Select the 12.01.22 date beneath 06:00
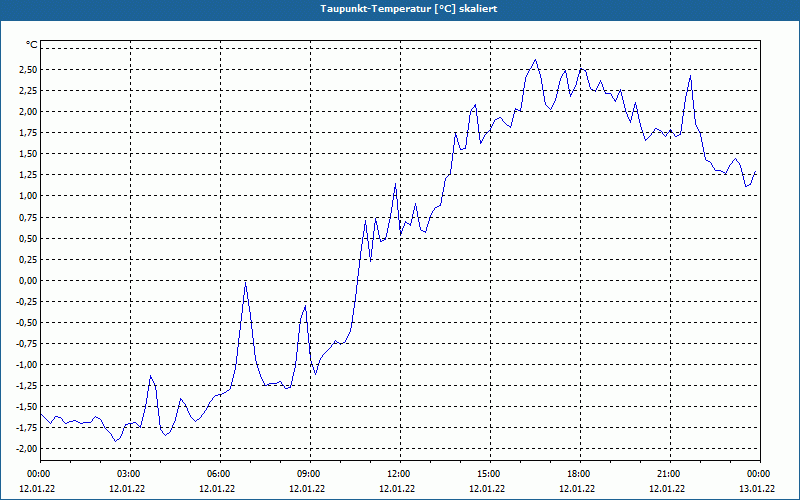The width and height of the screenshot is (800, 500). coord(217,489)
